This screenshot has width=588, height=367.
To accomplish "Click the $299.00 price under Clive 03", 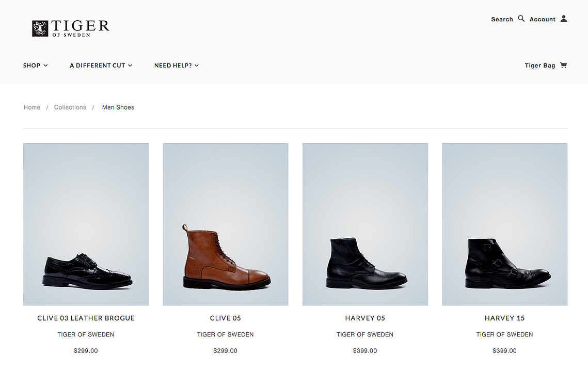I will (x=86, y=351).
